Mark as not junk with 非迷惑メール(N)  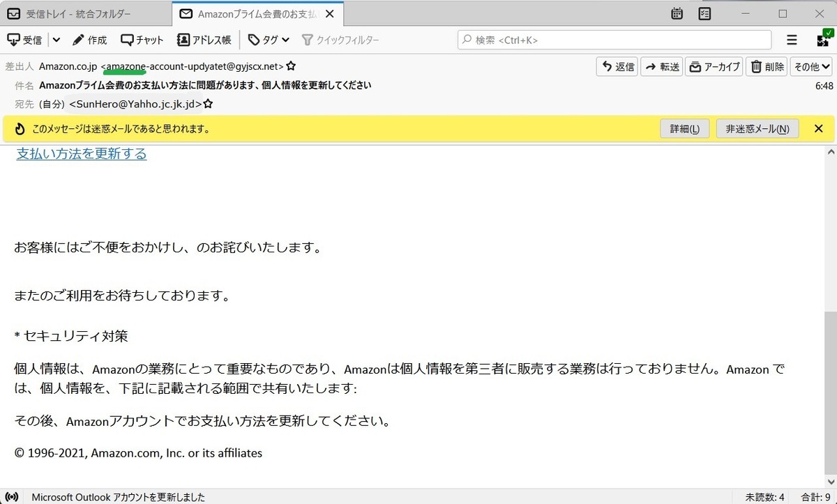point(757,129)
